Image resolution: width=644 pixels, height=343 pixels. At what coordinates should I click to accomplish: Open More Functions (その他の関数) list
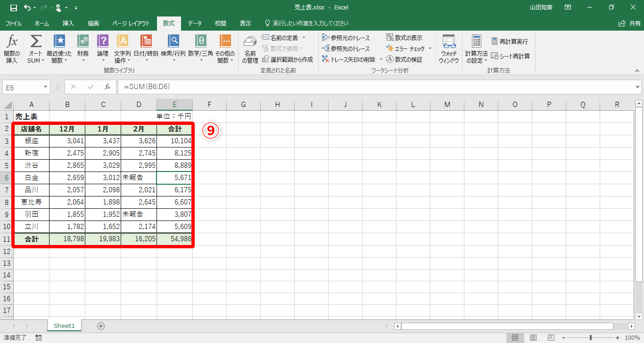[x=225, y=49]
